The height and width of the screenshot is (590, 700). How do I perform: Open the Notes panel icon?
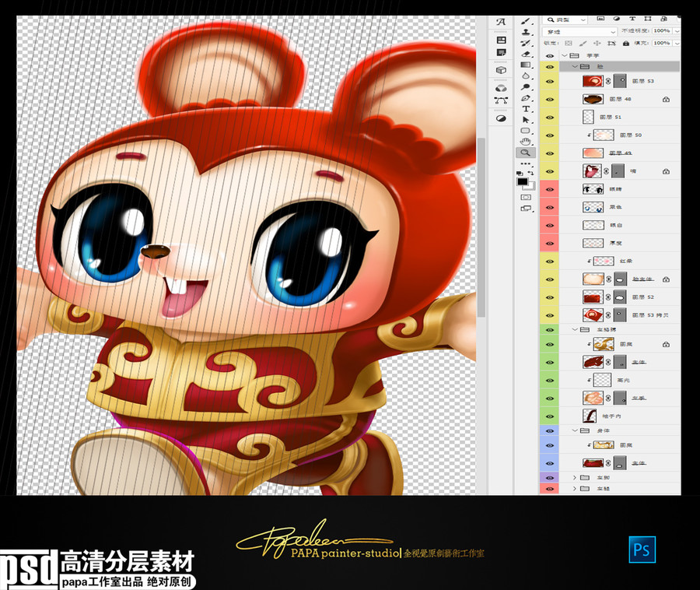[501, 53]
